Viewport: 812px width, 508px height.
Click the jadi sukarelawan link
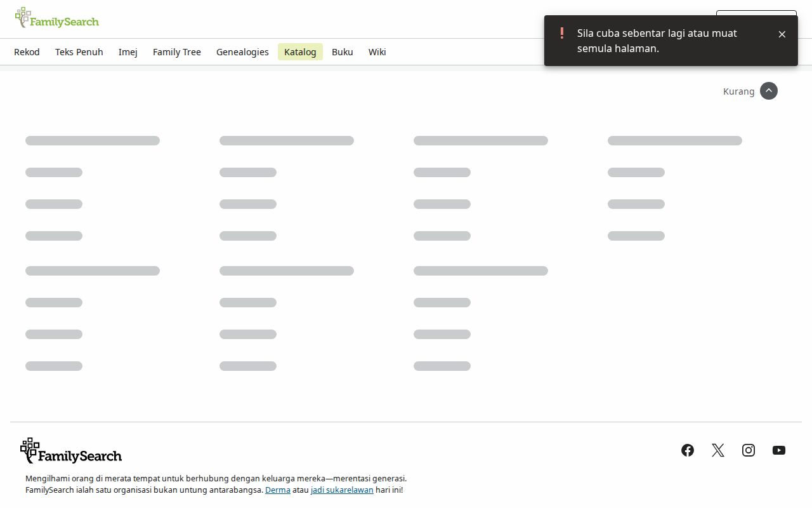pyautogui.click(x=342, y=490)
